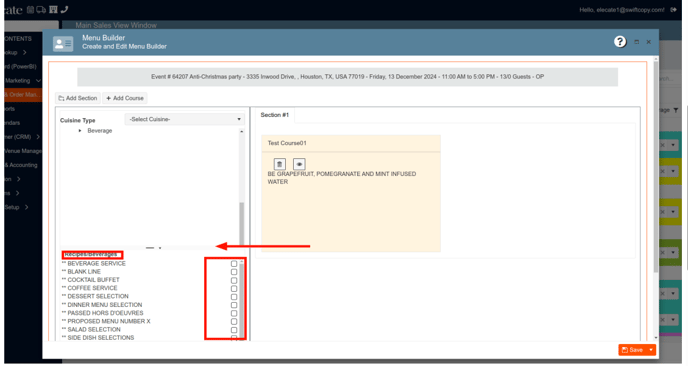Select the DESSERT SELECTION checkbox
This screenshot has width=688, height=366.
pyautogui.click(x=234, y=297)
